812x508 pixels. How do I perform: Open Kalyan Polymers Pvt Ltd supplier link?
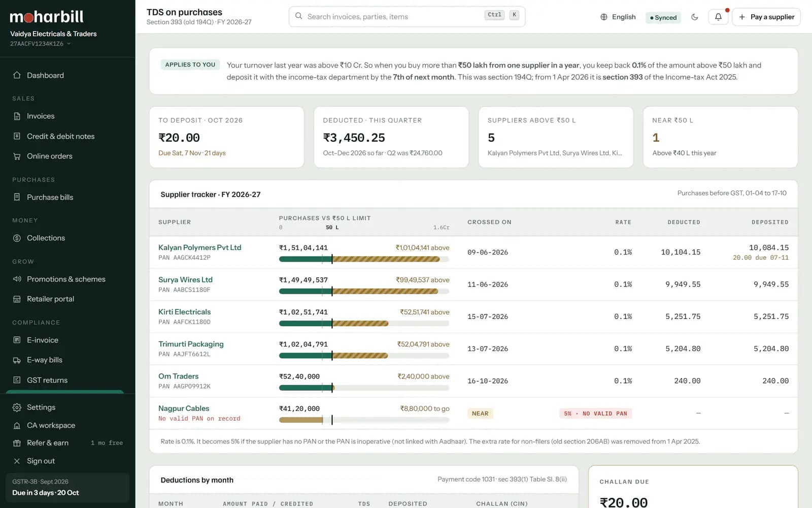[x=199, y=247]
